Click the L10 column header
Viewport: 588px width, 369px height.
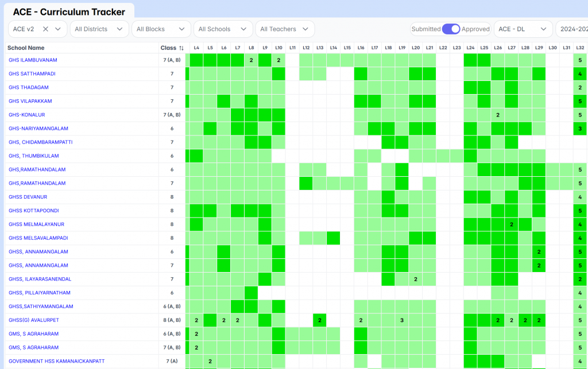tap(278, 48)
